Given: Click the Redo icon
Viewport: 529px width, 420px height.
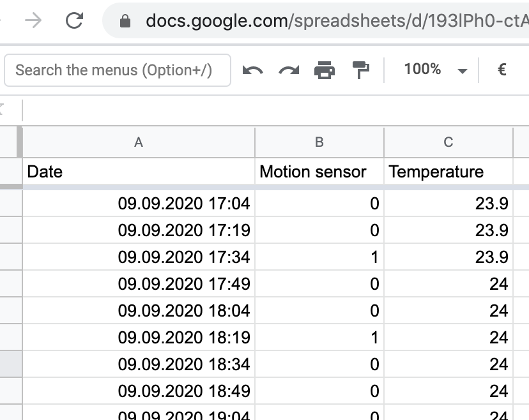Looking at the screenshot, I should (x=288, y=70).
